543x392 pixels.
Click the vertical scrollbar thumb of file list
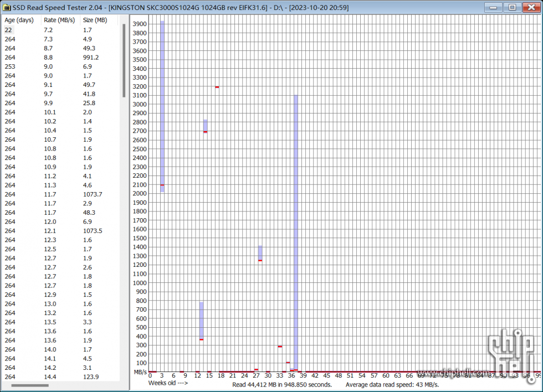tap(124, 60)
